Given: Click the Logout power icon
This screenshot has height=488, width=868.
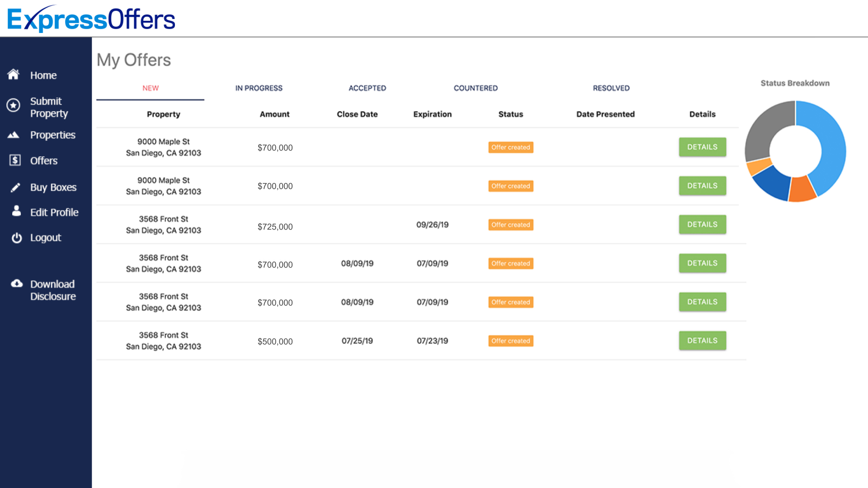Looking at the screenshot, I should pyautogui.click(x=16, y=238).
